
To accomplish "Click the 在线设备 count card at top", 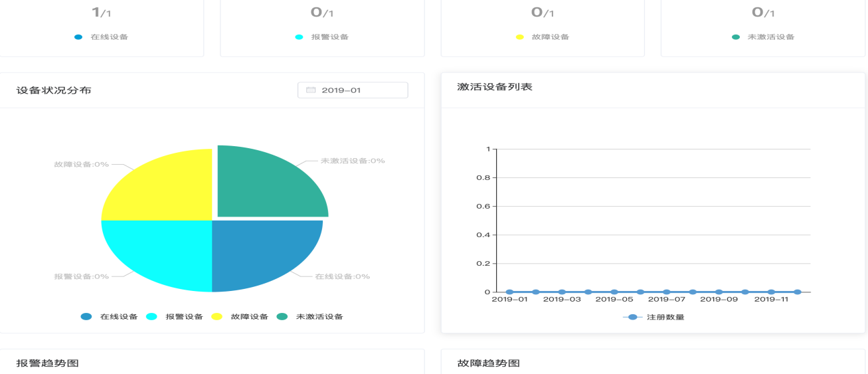I will pyautogui.click(x=101, y=27).
